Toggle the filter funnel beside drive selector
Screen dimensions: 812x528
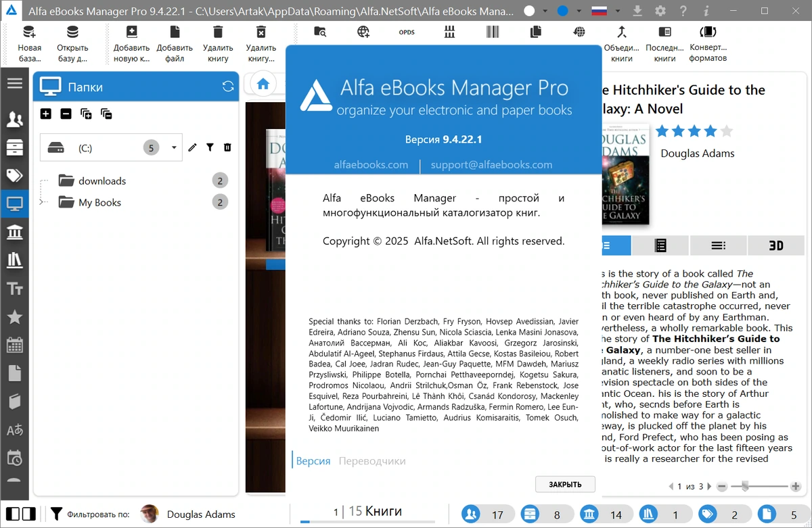tap(210, 147)
